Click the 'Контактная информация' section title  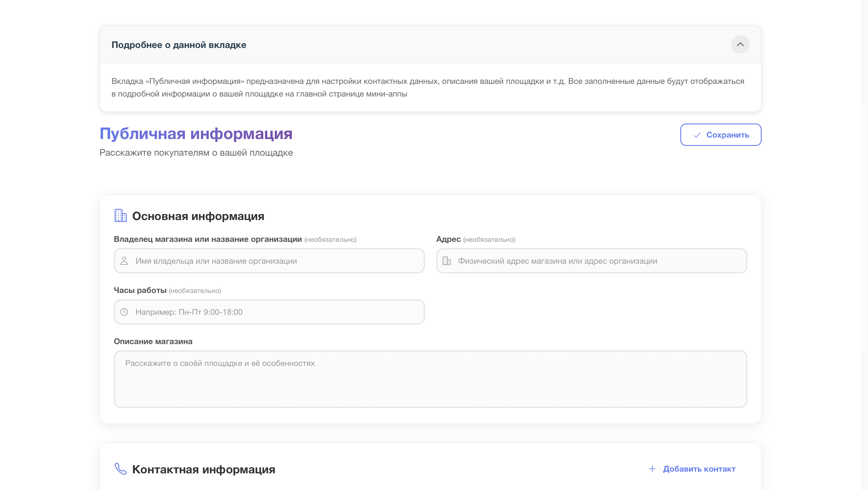203,469
